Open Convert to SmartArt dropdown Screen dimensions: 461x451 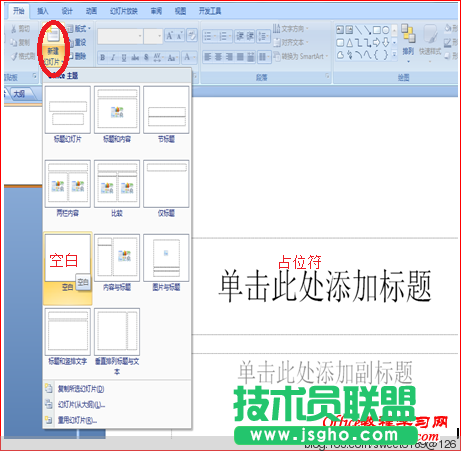(x=301, y=56)
